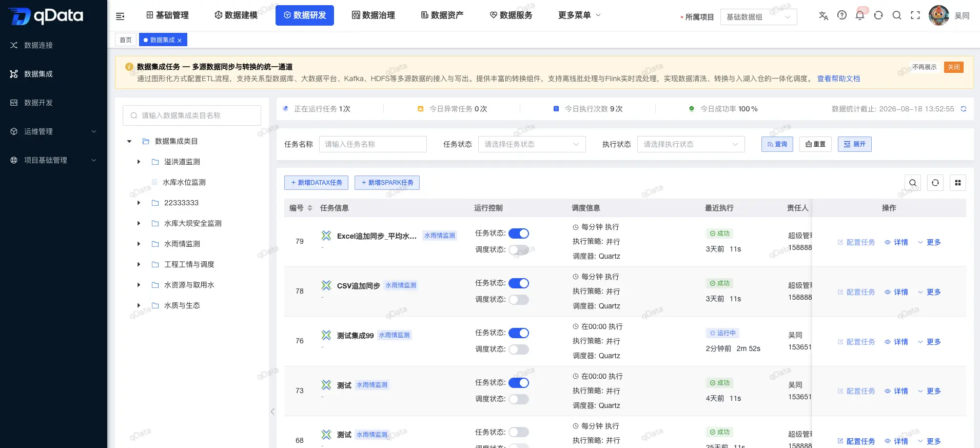Open the help question-mark icon
The width and height of the screenshot is (980, 448).
pos(842,15)
